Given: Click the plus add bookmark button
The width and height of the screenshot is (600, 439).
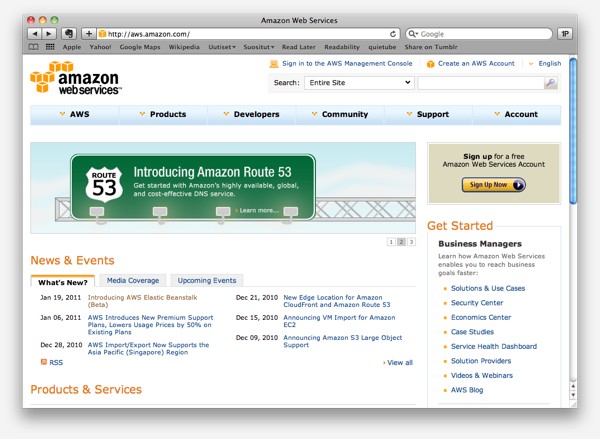Looking at the screenshot, I should click(x=89, y=33).
